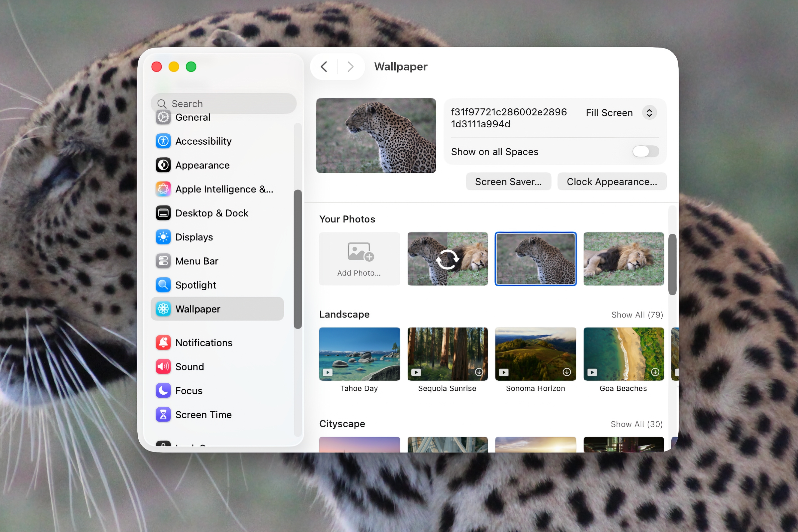The image size is (798, 532).
Task: Toggle Show on all Spaces switch
Action: 645,152
